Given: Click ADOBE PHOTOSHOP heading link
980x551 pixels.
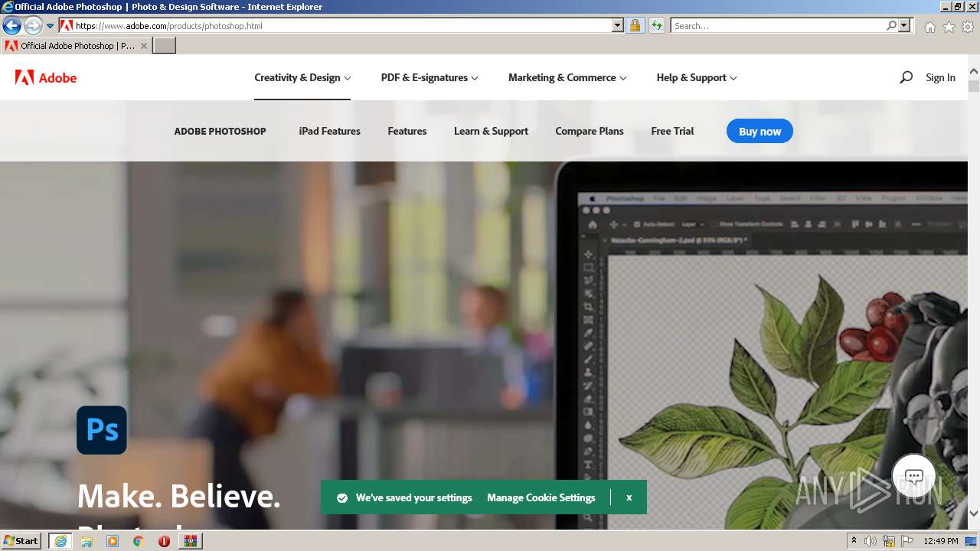Looking at the screenshot, I should [x=220, y=131].
